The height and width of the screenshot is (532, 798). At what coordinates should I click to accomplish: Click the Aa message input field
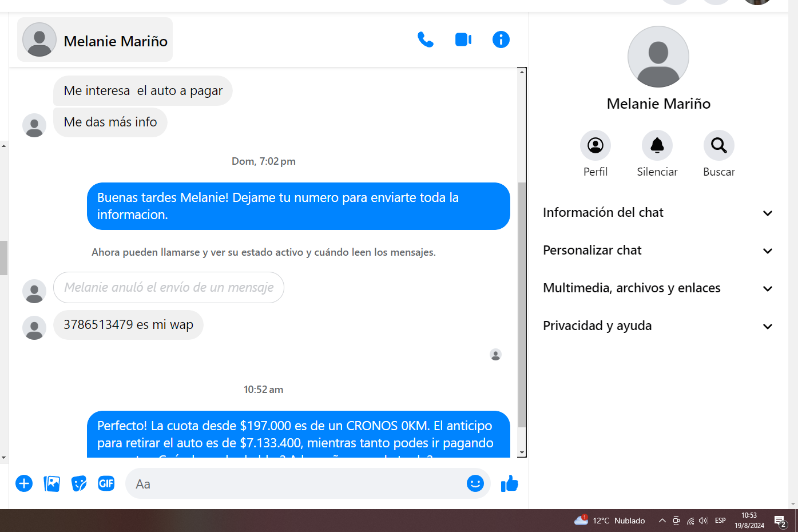(297, 484)
